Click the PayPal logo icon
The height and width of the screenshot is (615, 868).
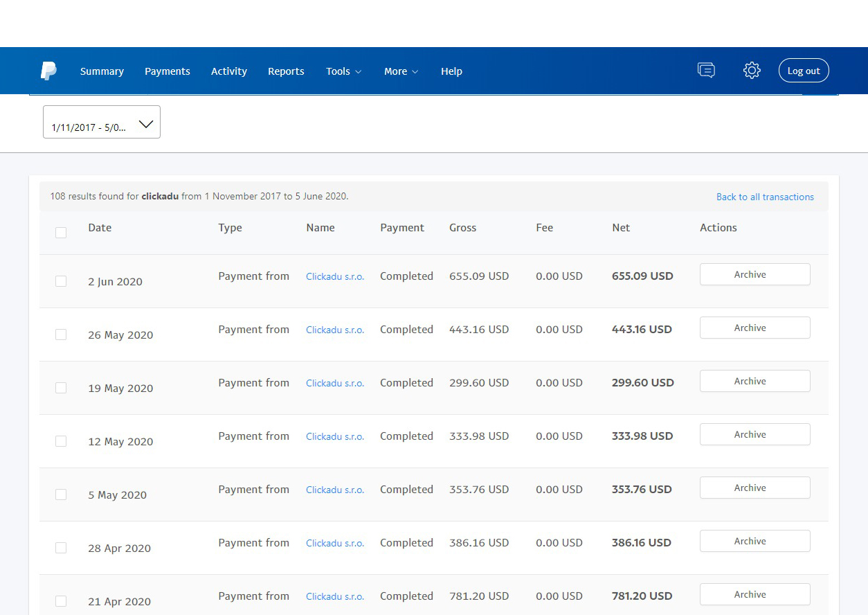point(48,71)
